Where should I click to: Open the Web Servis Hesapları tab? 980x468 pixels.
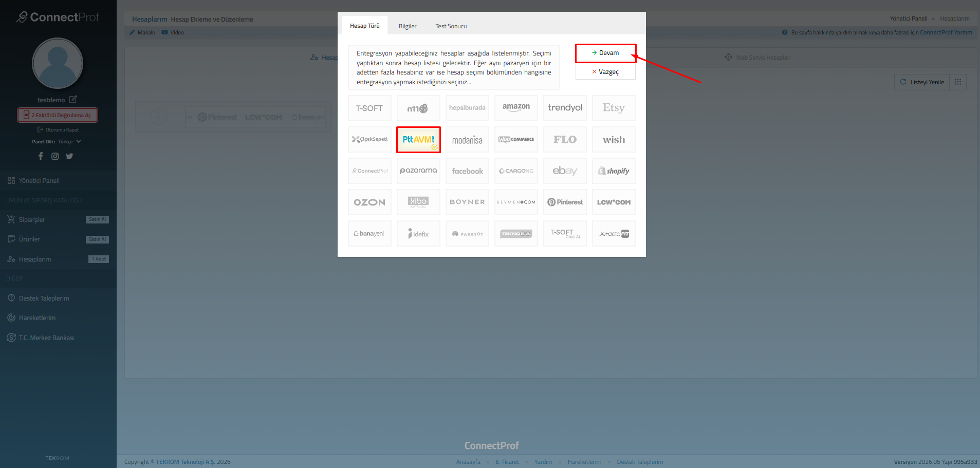tap(758, 58)
